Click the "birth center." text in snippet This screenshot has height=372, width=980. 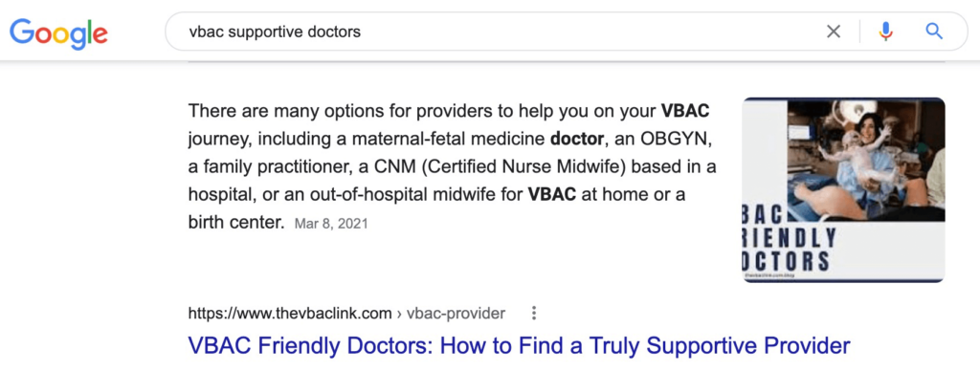[236, 222]
